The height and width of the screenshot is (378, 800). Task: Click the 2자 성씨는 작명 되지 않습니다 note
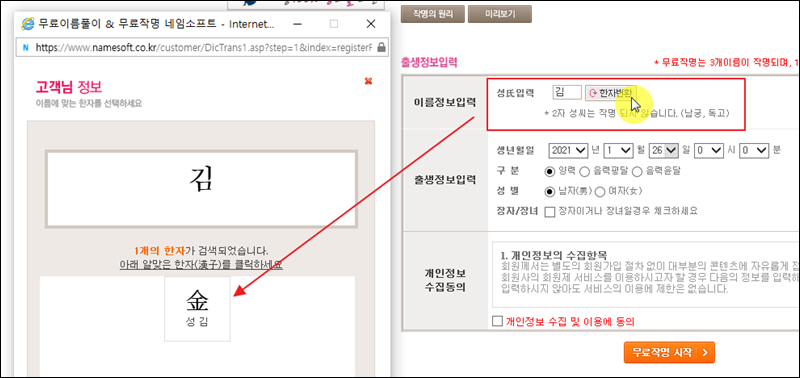[636, 113]
